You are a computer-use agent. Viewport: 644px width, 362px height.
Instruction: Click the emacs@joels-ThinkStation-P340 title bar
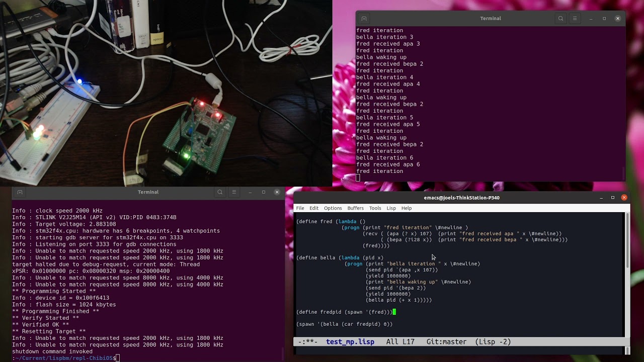click(461, 198)
